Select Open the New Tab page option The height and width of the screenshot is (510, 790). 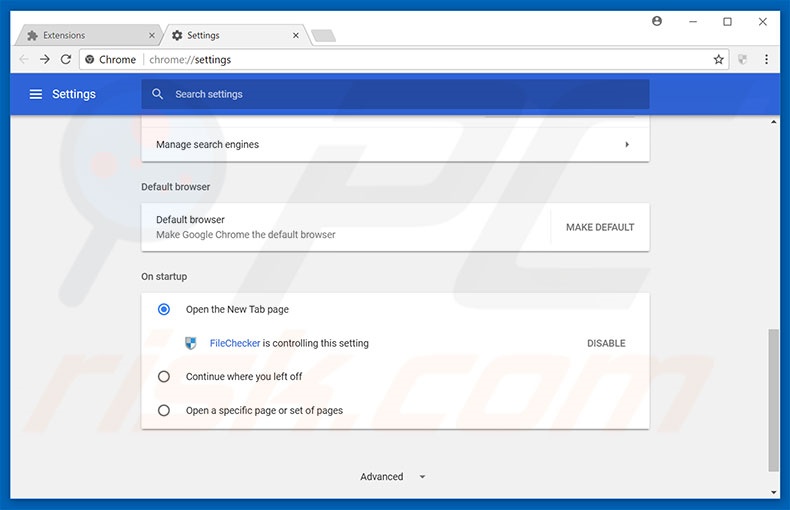point(164,309)
